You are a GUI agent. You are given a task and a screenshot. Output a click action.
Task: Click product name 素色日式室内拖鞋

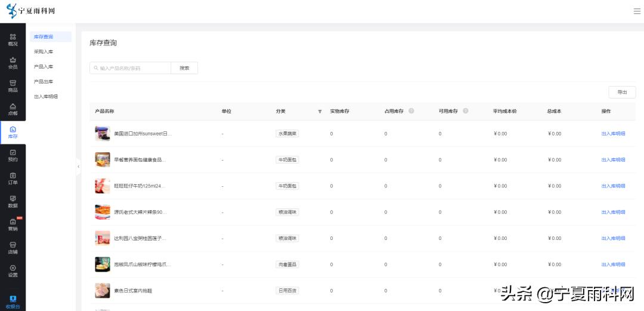point(133,291)
